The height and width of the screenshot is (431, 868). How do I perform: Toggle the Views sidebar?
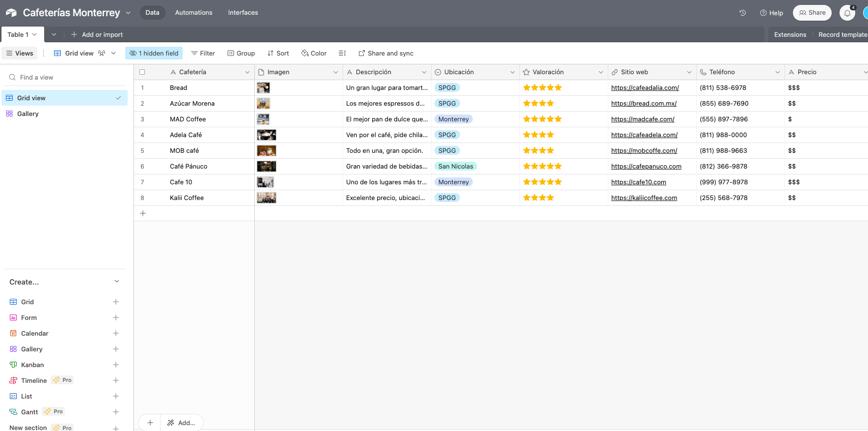coord(20,53)
